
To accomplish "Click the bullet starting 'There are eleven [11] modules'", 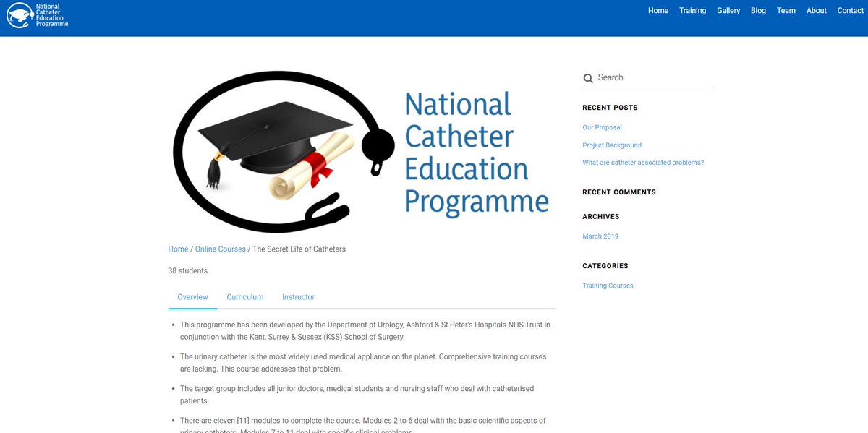I will pos(362,426).
